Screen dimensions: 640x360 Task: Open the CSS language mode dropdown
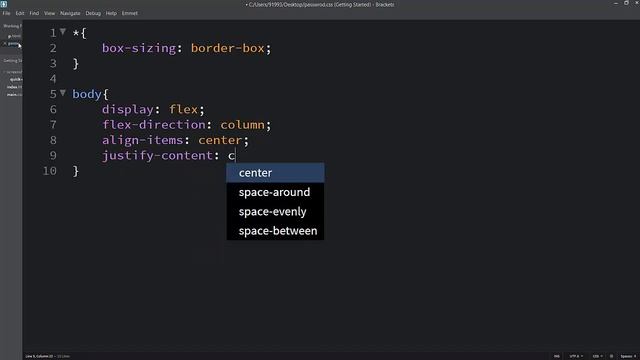(x=598, y=356)
